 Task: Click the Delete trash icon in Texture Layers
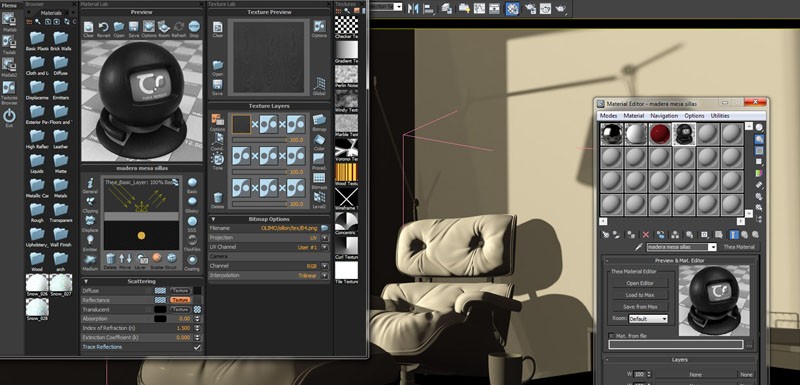click(218, 198)
